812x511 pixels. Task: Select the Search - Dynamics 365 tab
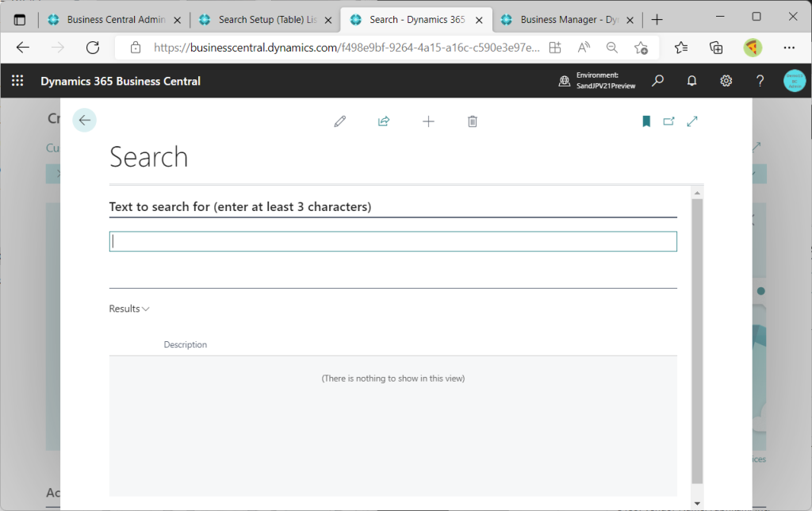point(416,20)
